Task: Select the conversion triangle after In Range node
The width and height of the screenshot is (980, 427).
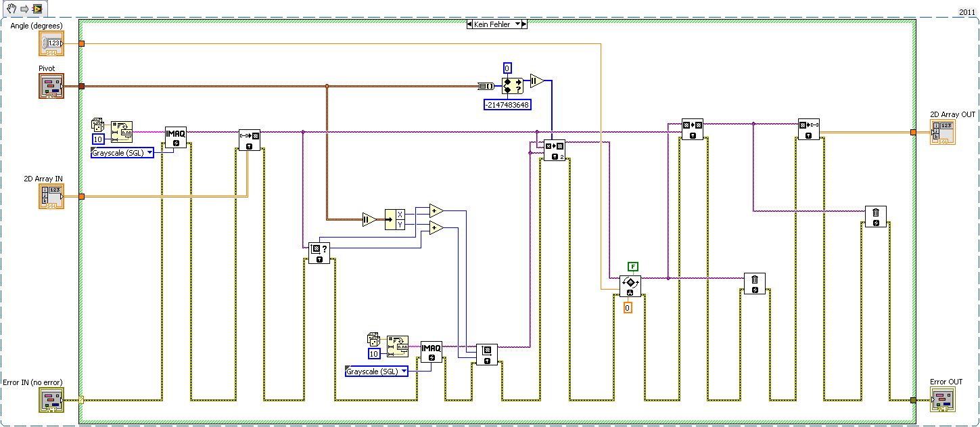Action: pos(537,81)
